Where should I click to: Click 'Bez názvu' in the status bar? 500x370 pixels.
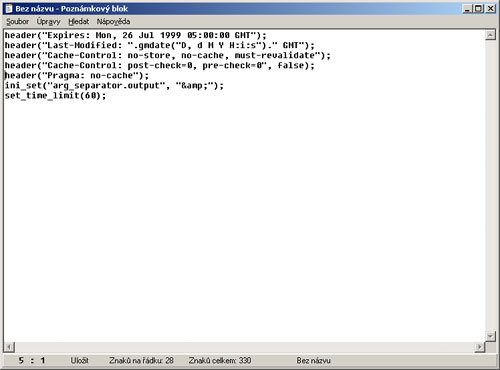[x=314, y=360]
